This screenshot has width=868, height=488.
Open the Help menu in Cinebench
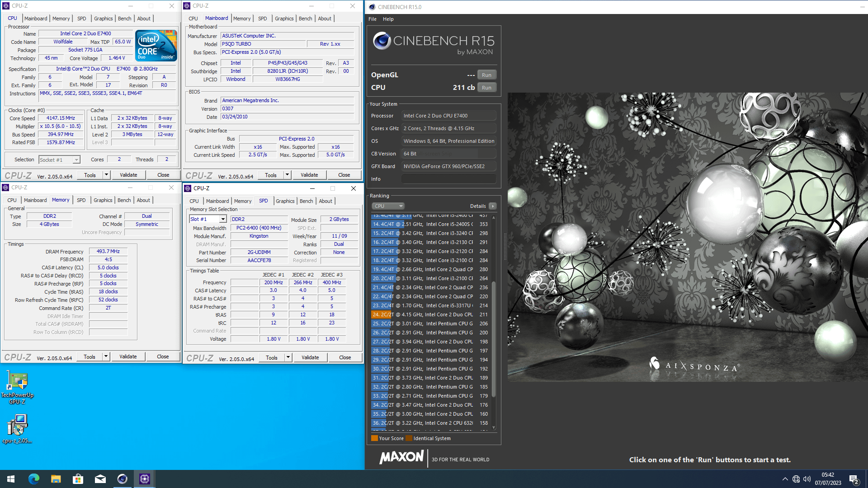pos(388,19)
